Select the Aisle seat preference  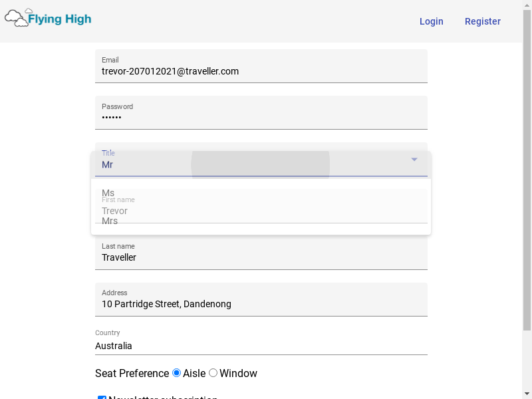pyautogui.click(x=177, y=373)
